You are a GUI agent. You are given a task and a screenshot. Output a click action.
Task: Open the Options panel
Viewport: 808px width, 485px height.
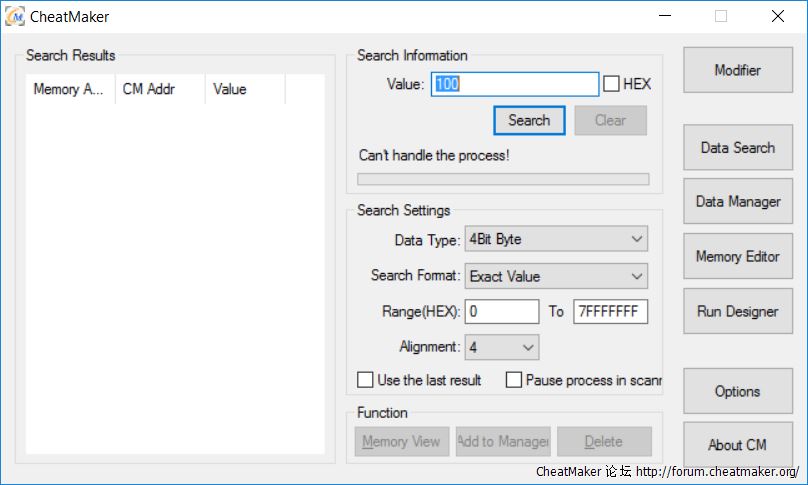[x=737, y=392]
